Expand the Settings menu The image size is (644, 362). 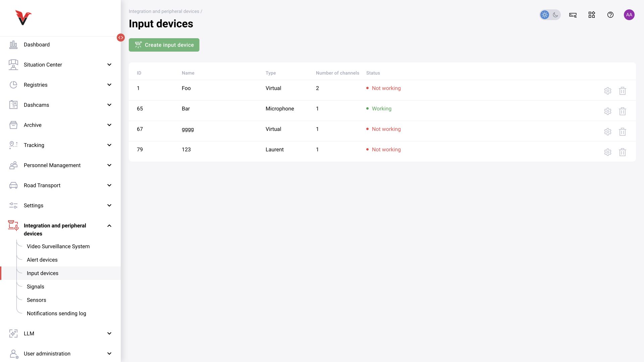pyautogui.click(x=60, y=205)
